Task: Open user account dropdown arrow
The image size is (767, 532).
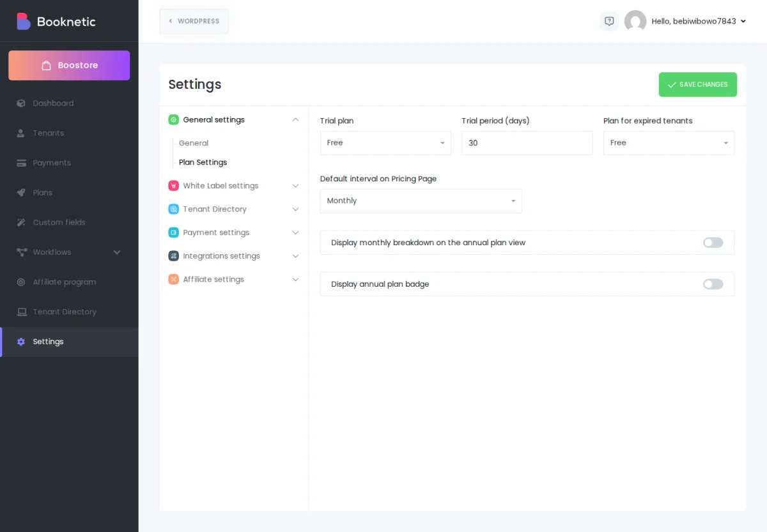Action: 743,21
